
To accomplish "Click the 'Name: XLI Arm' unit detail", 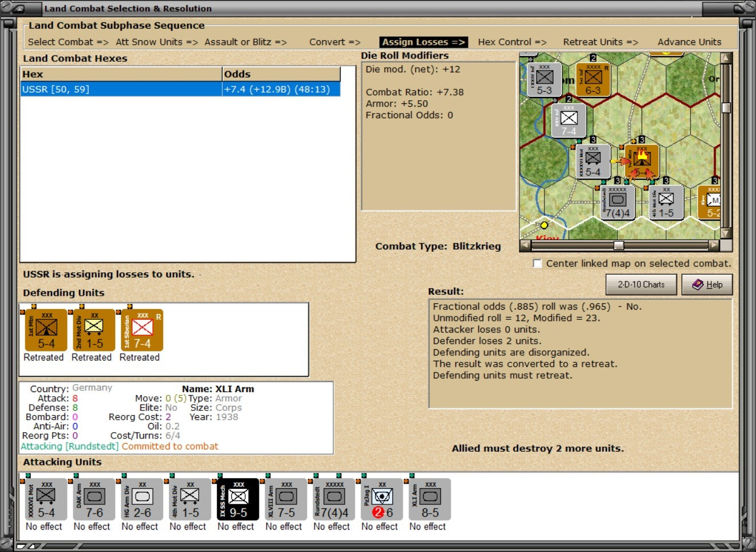I will tap(218, 389).
